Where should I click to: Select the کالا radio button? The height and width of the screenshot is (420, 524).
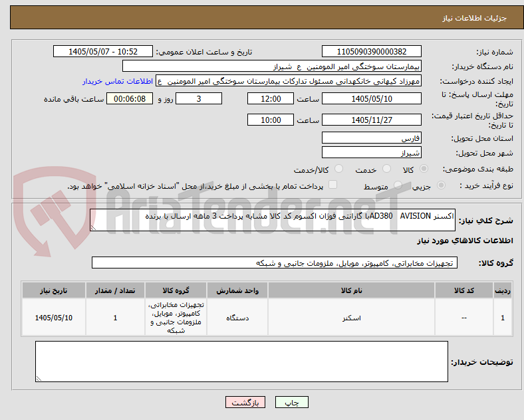click(424, 169)
